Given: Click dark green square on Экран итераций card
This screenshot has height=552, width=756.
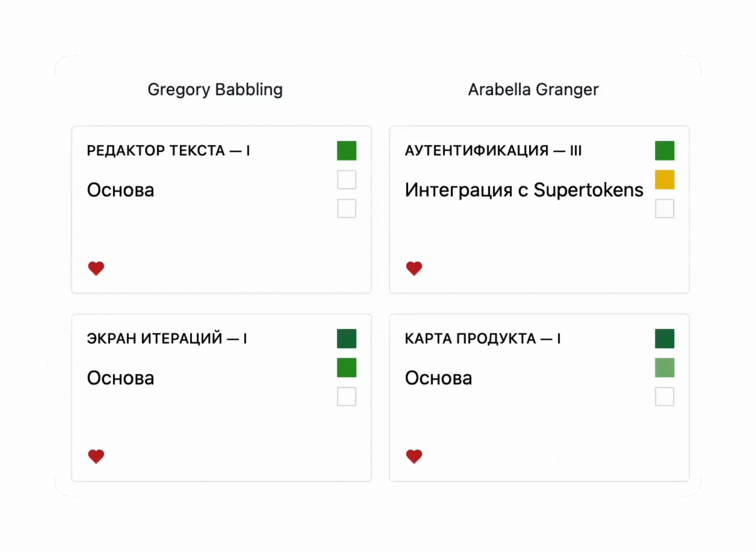Looking at the screenshot, I should coord(346,339).
